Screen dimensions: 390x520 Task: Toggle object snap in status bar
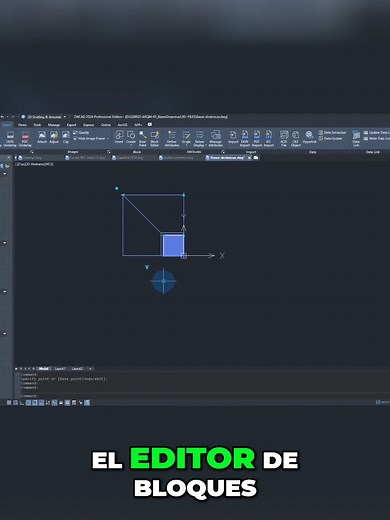[x=35, y=403]
